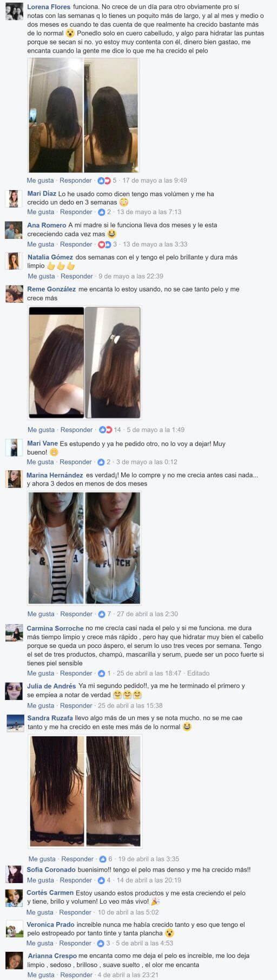Reply to Arianna Crespo's comment

(76, 975)
